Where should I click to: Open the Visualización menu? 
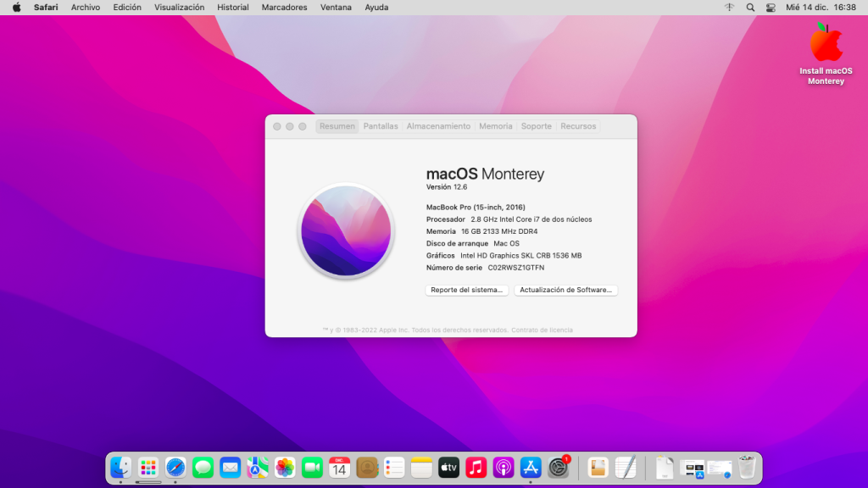click(x=179, y=7)
